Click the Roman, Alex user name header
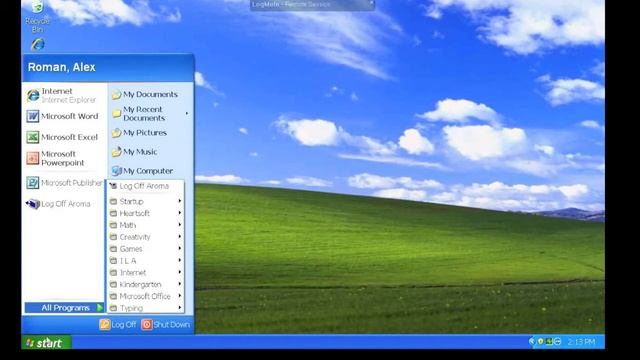The image size is (640, 360). click(62, 67)
